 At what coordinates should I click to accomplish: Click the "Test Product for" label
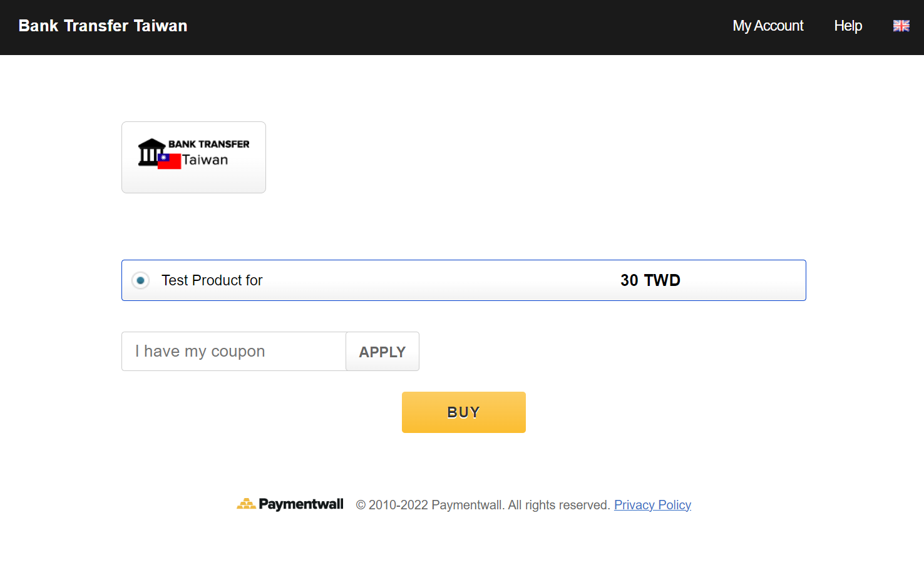click(212, 280)
